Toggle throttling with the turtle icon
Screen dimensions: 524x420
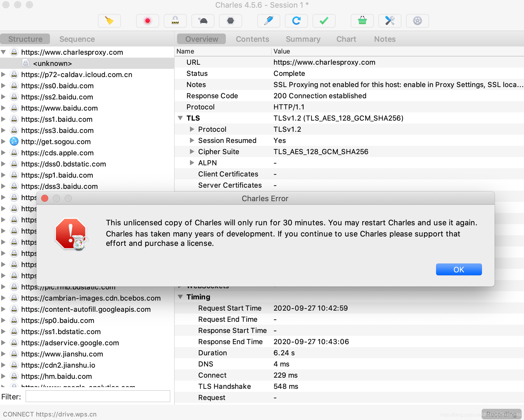[x=203, y=21]
